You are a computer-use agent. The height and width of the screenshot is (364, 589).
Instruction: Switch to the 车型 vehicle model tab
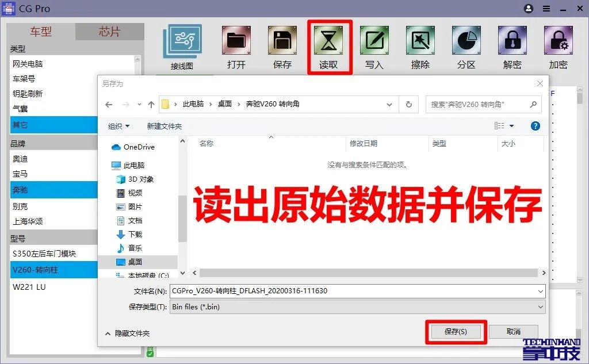pos(41,32)
